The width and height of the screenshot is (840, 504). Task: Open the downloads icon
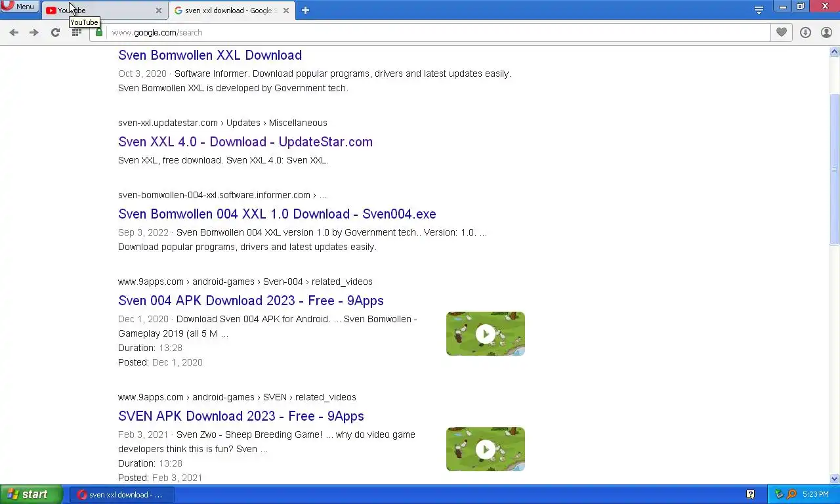[805, 32]
